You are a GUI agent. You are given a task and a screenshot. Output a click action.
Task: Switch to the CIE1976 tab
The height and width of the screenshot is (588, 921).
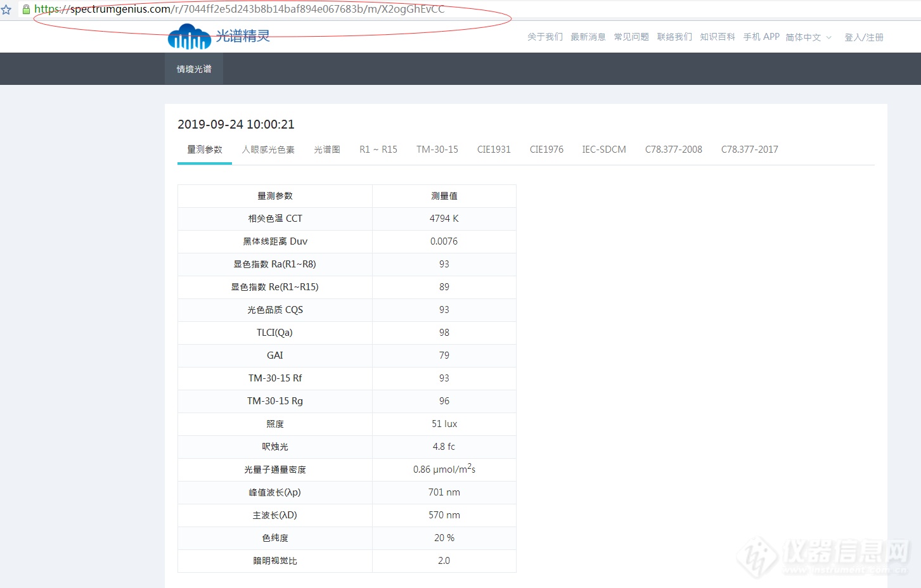click(x=546, y=150)
